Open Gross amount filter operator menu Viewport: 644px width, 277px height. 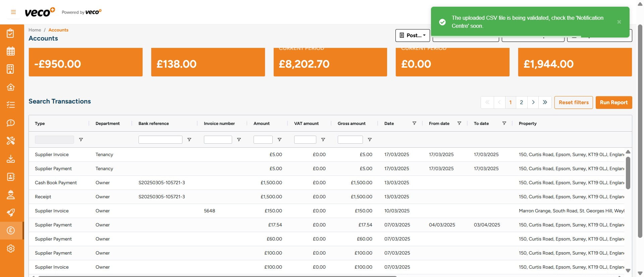click(370, 140)
